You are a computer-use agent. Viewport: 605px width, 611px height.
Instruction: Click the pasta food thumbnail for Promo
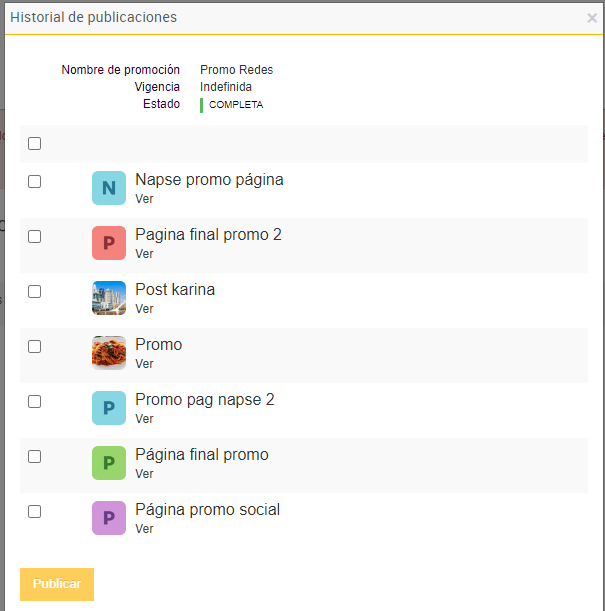tap(109, 353)
